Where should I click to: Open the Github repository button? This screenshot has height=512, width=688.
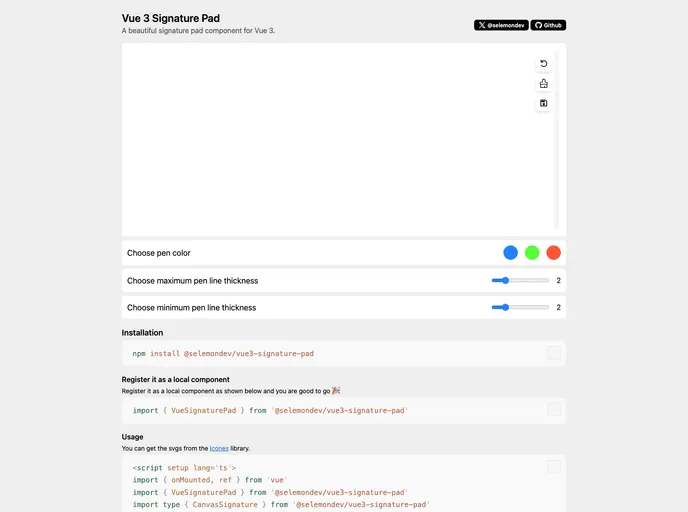tap(548, 25)
